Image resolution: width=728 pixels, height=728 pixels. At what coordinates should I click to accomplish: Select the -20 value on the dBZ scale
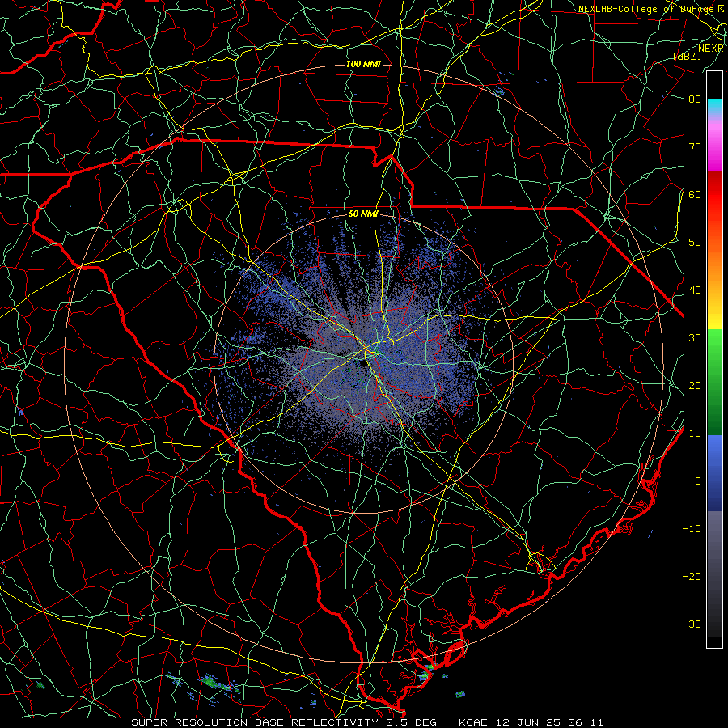point(692,577)
